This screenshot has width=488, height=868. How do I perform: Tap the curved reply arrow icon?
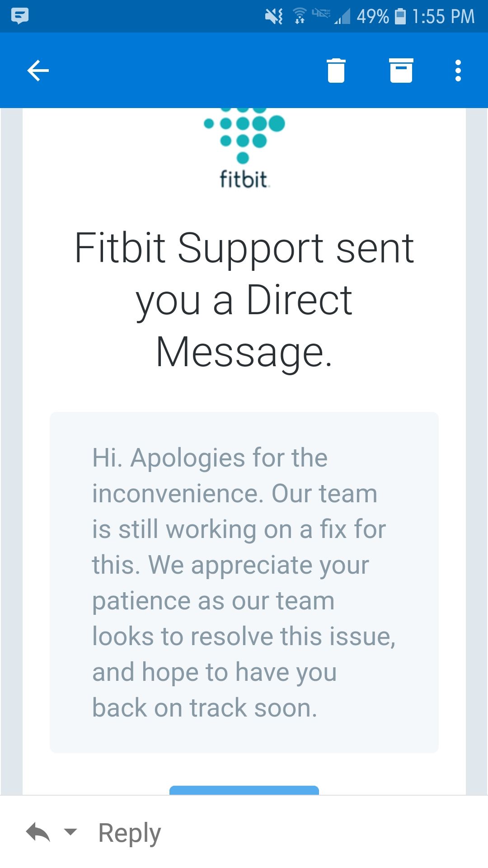pyautogui.click(x=38, y=832)
